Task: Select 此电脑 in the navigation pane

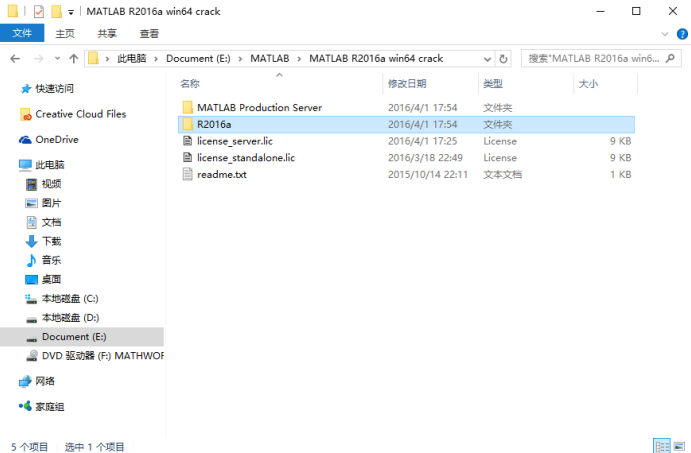Action: click(49, 165)
